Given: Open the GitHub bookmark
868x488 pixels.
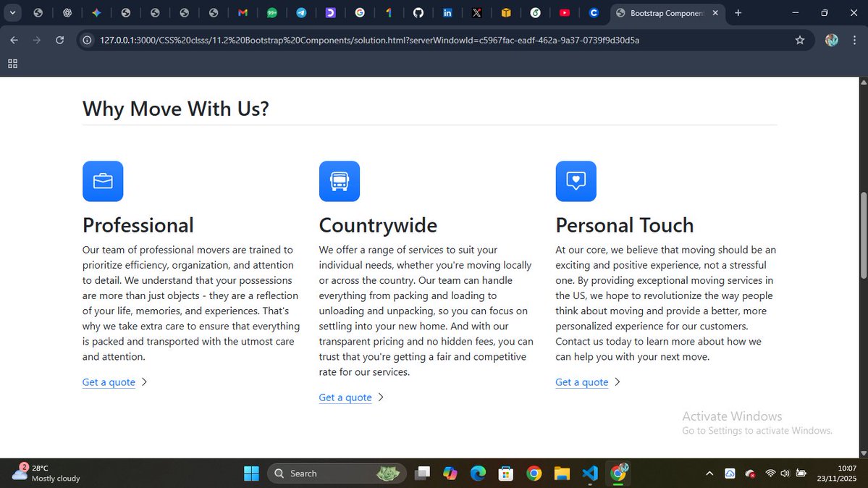Looking at the screenshot, I should 418,12.
